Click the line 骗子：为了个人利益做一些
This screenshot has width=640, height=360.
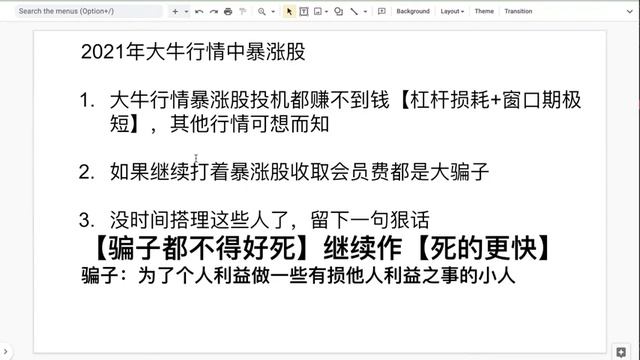pos(298,276)
